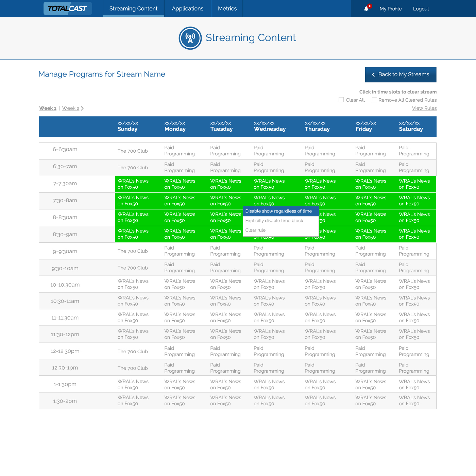Click the Week 2 next chevron arrow
The height and width of the screenshot is (476, 476).
coord(82,108)
